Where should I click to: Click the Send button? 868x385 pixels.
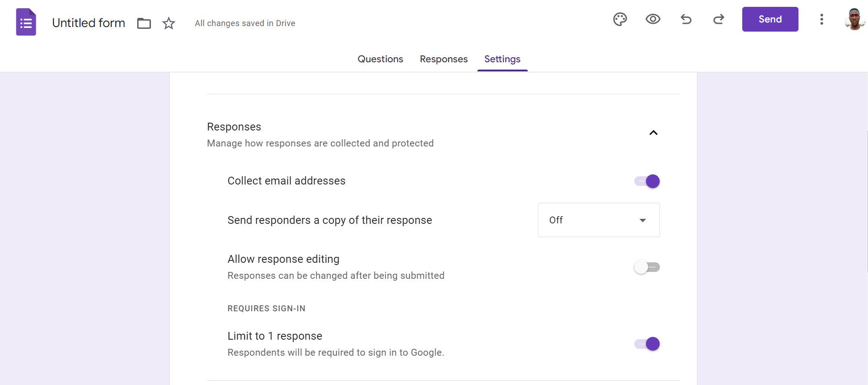pyautogui.click(x=770, y=19)
